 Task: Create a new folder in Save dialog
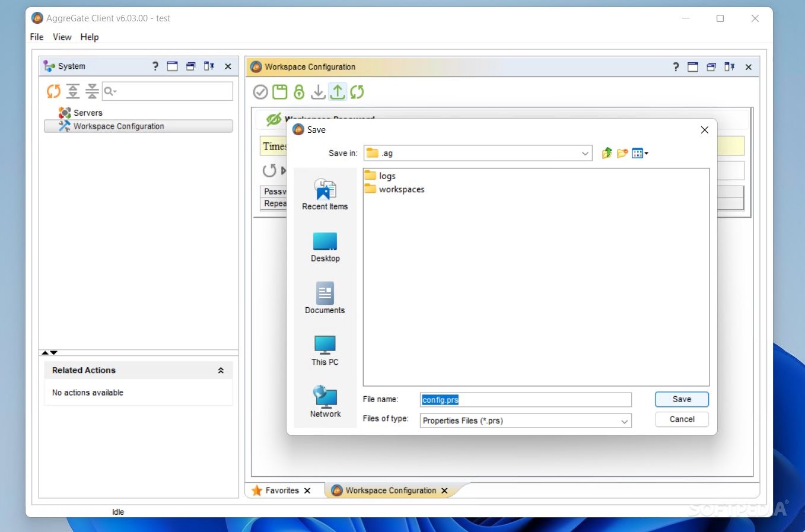click(x=622, y=153)
